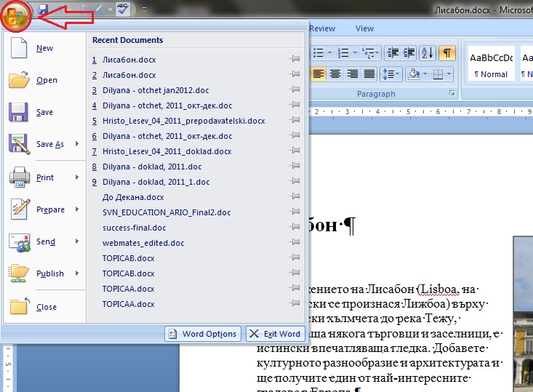The width and height of the screenshot is (533, 392).
Task: Align text to the right
Action: (352, 73)
